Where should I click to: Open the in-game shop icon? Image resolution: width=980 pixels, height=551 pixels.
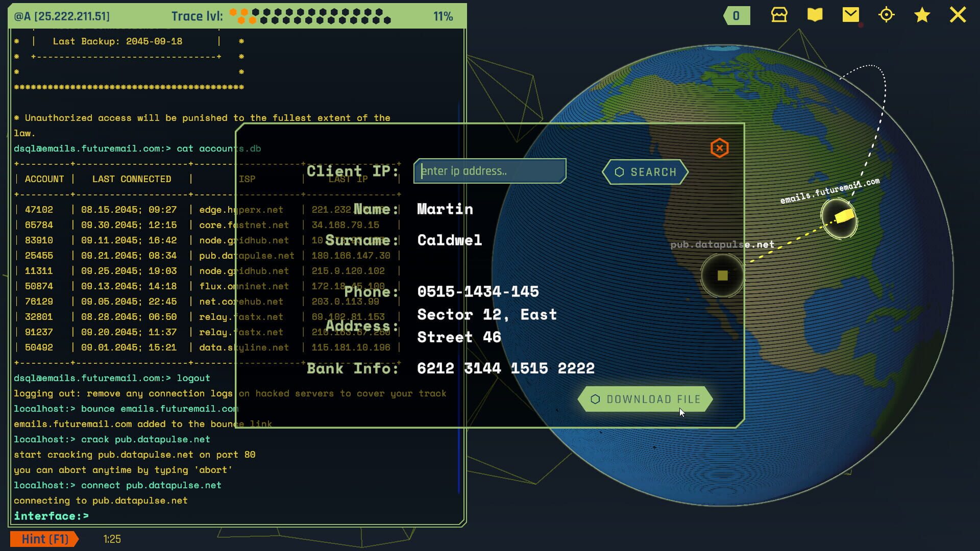pos(778,15)
